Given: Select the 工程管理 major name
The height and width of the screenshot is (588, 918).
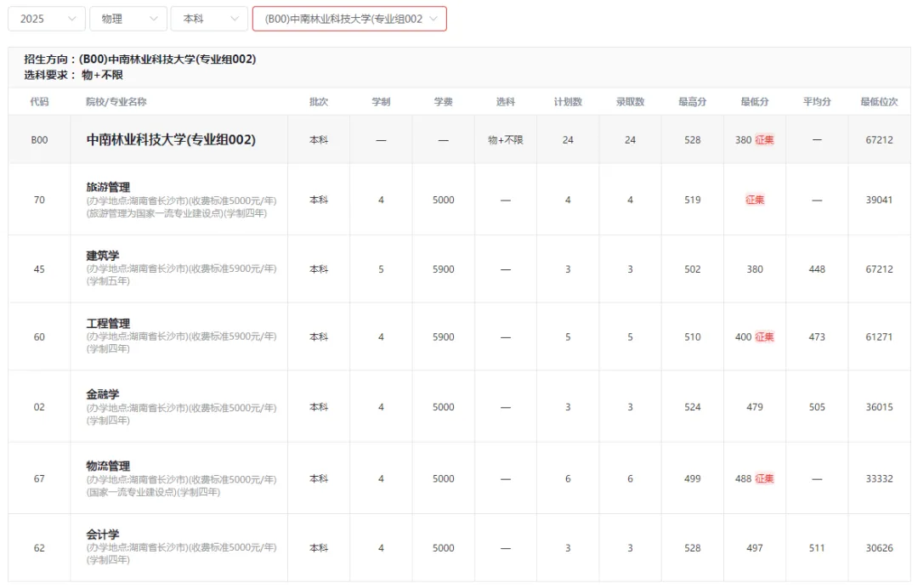Looking at the screenshot, I should [108, 324].
